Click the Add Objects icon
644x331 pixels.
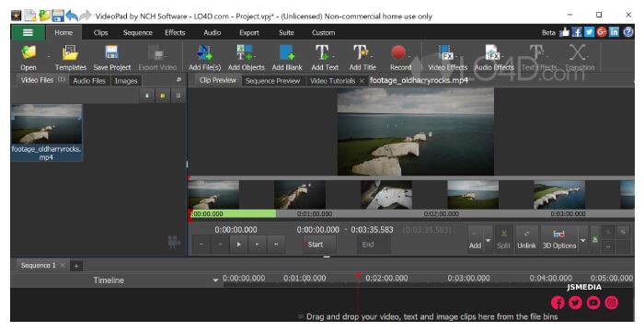pyautogui.click(x=245, y=53)
